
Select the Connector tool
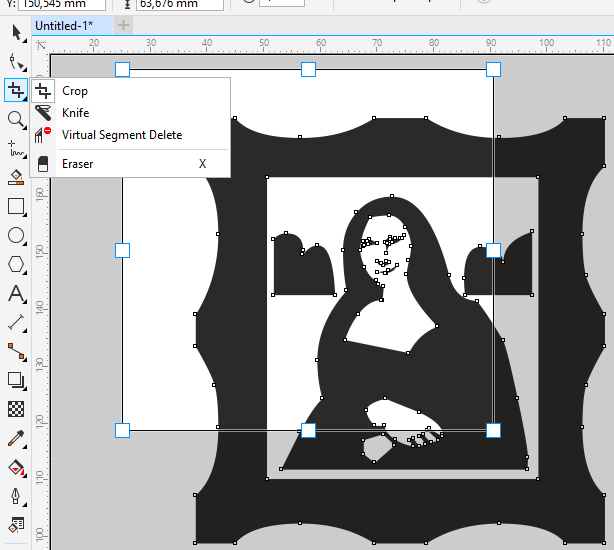coord(15,351)
